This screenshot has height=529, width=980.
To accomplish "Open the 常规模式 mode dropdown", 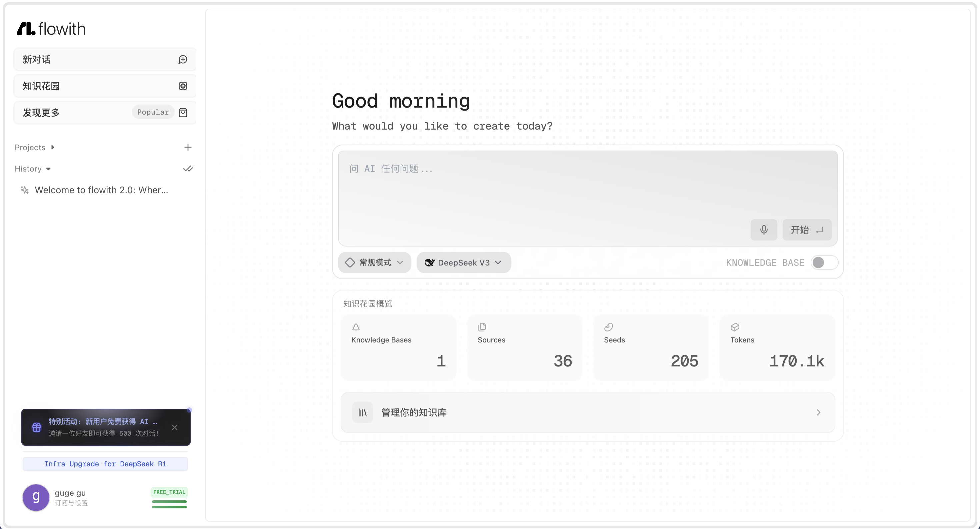I will (x=374, y=263).
